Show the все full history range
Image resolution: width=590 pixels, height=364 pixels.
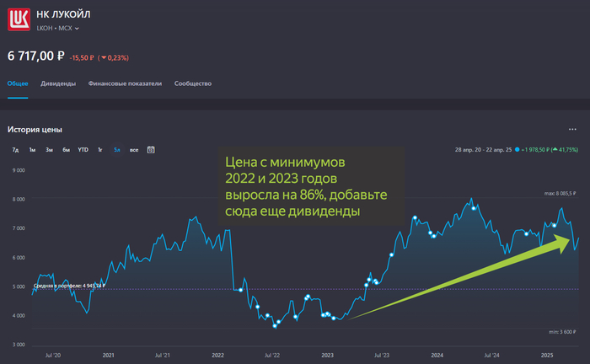point(134,149)
